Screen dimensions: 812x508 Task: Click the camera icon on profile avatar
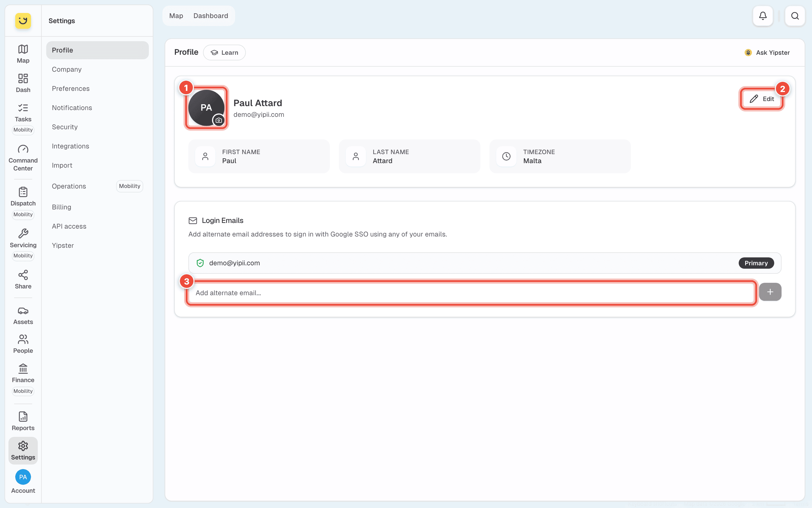[219, 120]
